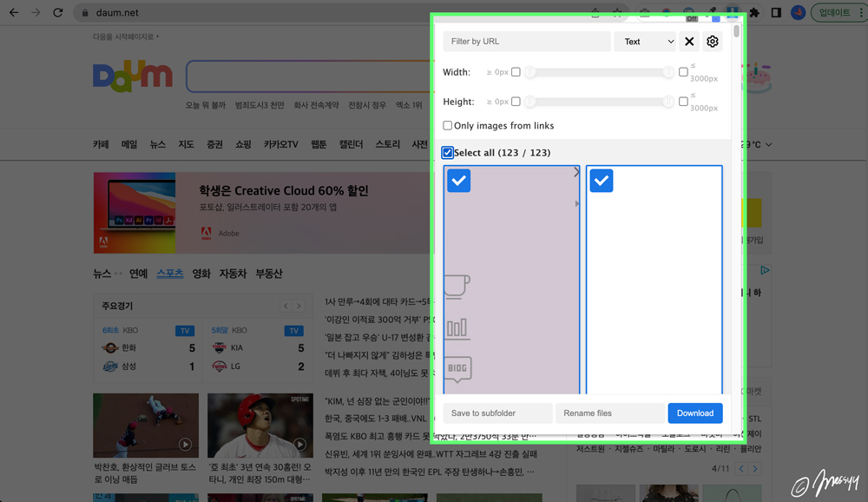Click Save to subfolder
Viewport: 868px width, 502px height.
[496, 413]
